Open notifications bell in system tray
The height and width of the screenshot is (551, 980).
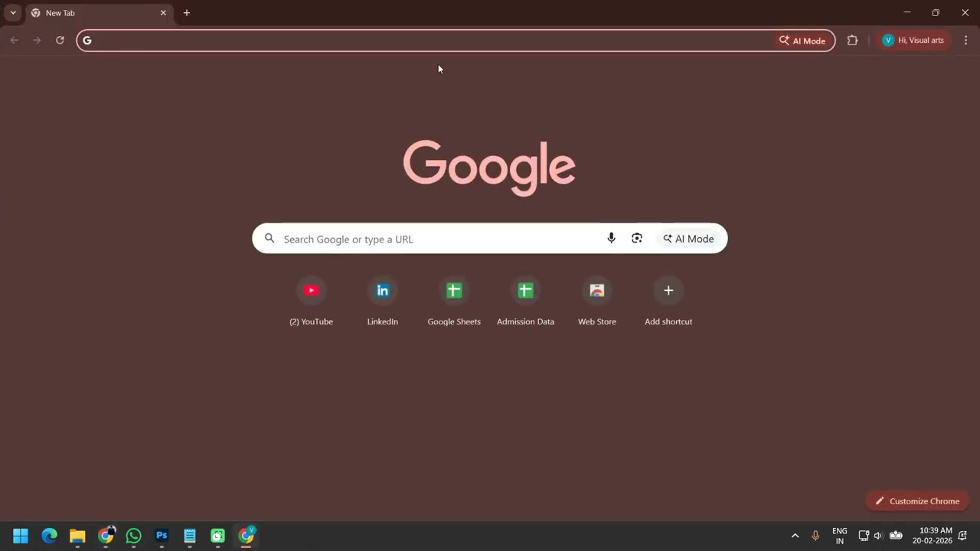962,536
